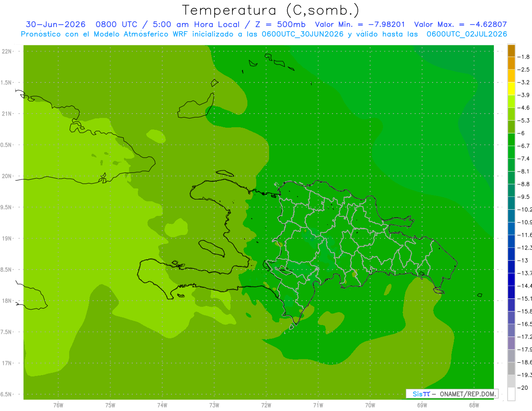Image resolution: width=532 pixels, height=411 pixels.
Task: Click the '21N' latitude label
Action: (7, 114)
